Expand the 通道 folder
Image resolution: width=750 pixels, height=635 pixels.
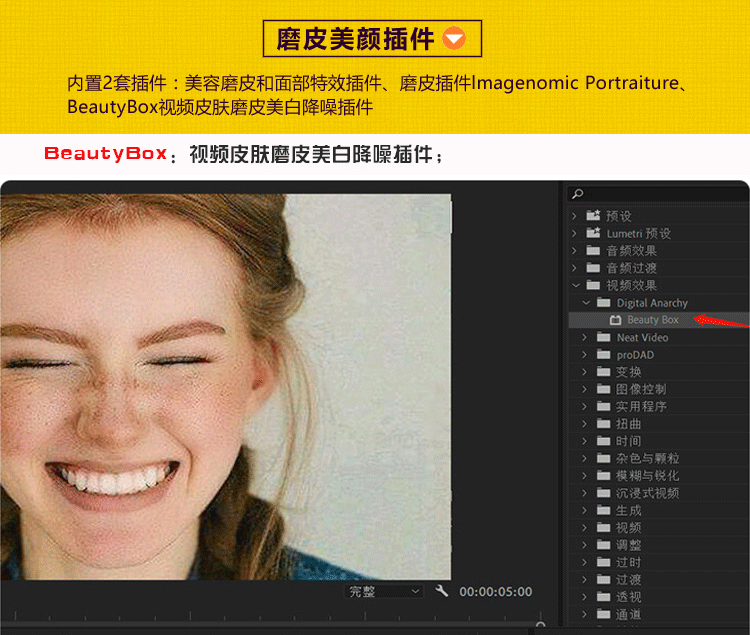coord(585,614)
